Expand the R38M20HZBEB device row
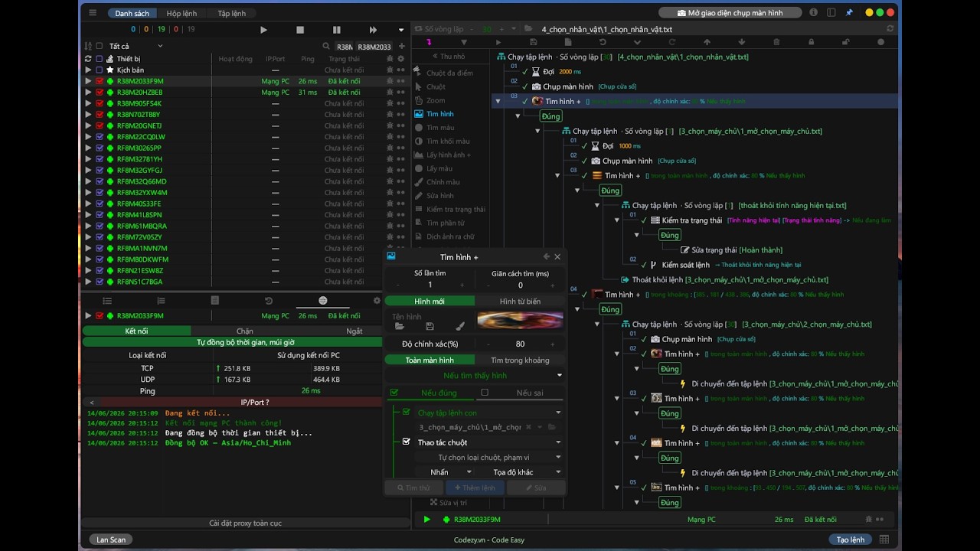 [x=88, y=93]
